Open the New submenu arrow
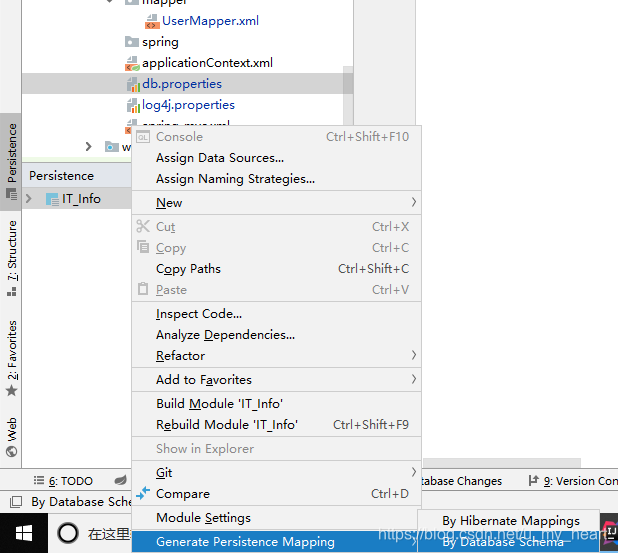This screenshot has width=618, height=553. point(413,202)
